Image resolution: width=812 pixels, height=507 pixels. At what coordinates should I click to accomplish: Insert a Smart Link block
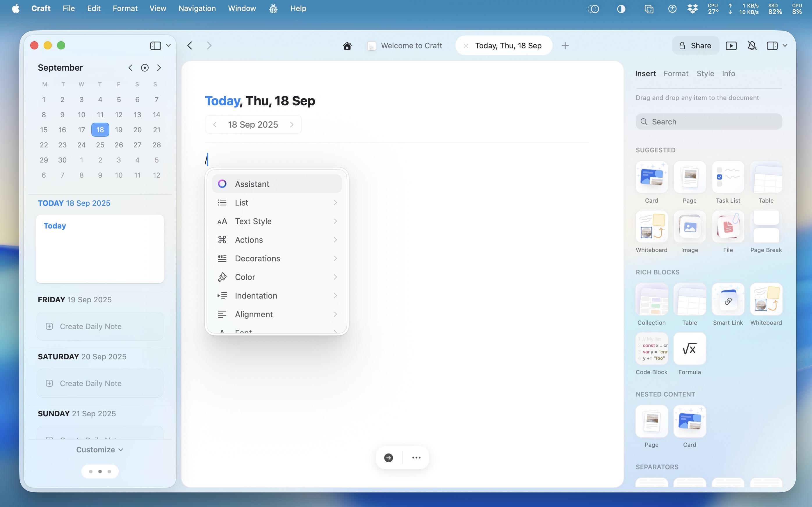[728, 299]
